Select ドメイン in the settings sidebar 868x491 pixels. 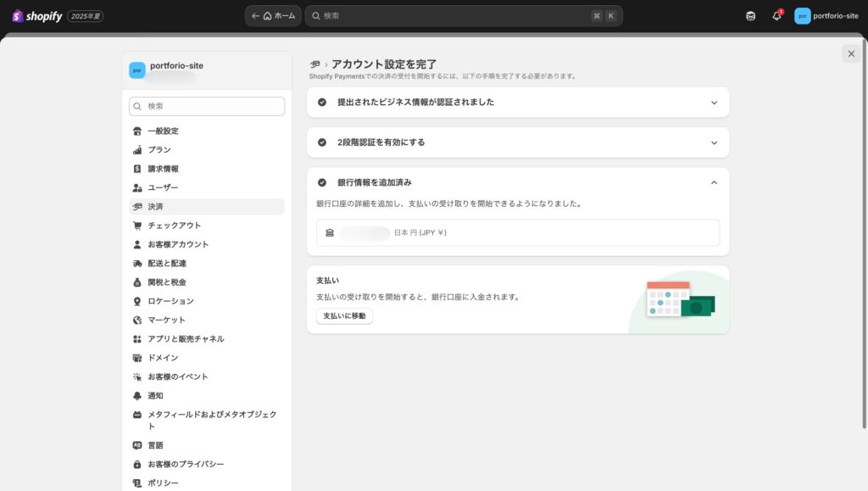[x=163, y=358]
